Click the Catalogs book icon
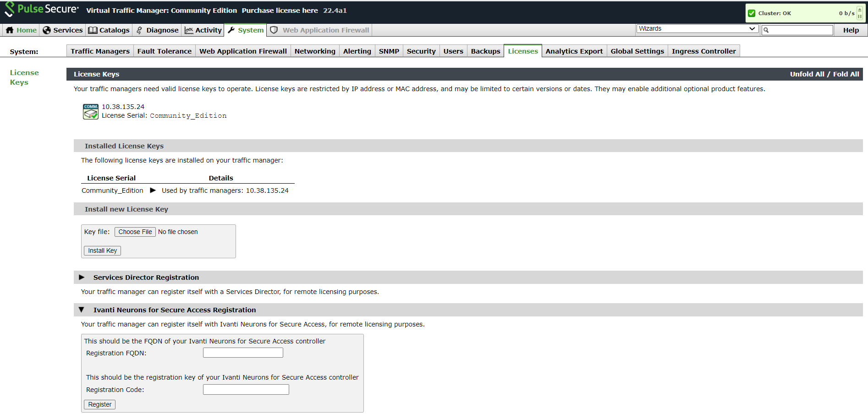This screenshot has width=868, height=419. tap(93, 30)
